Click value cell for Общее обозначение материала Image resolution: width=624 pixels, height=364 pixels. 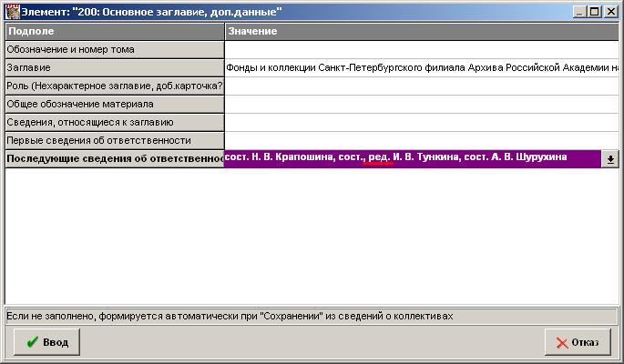pyautogui.click(x=422, y=104)
